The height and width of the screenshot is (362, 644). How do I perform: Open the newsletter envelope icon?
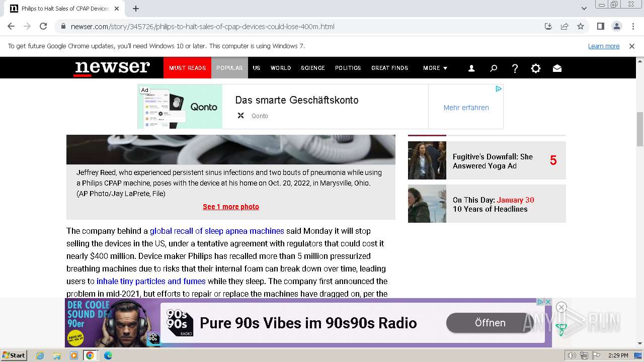coord(557,68)
